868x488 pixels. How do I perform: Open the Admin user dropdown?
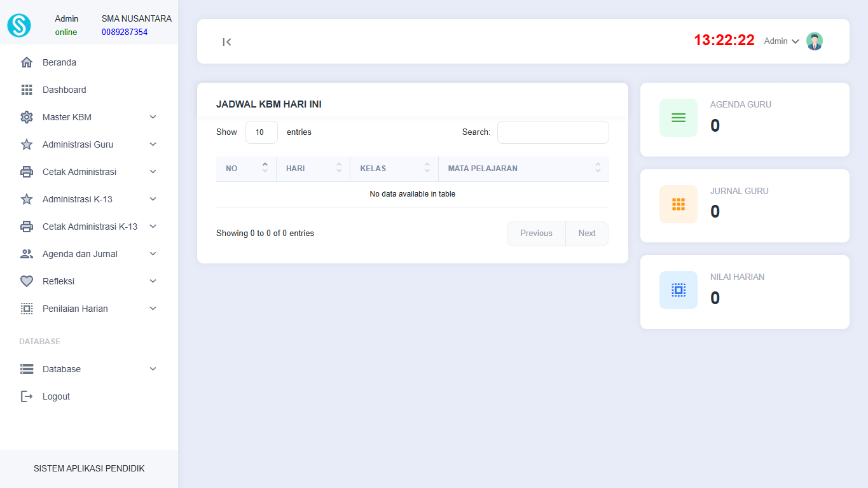point(781,41)
